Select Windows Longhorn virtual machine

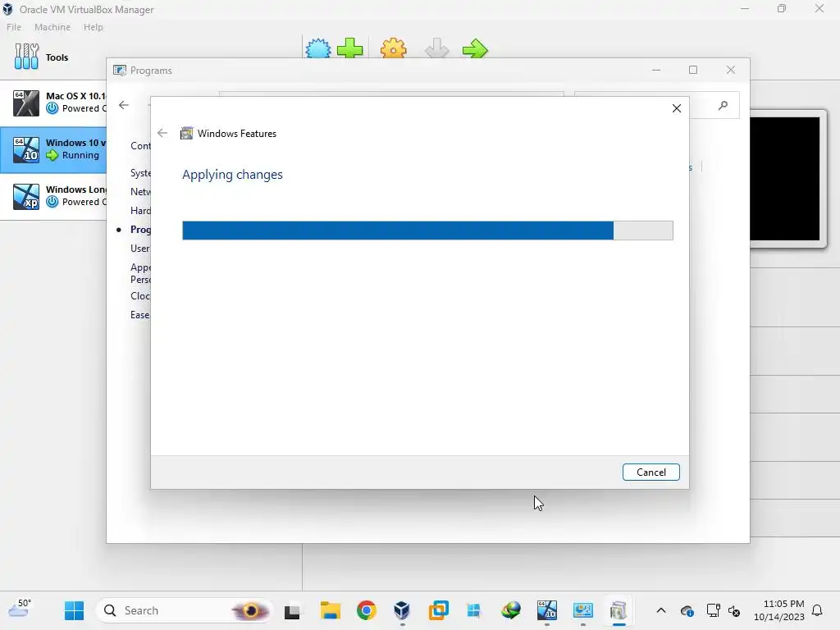53,196
